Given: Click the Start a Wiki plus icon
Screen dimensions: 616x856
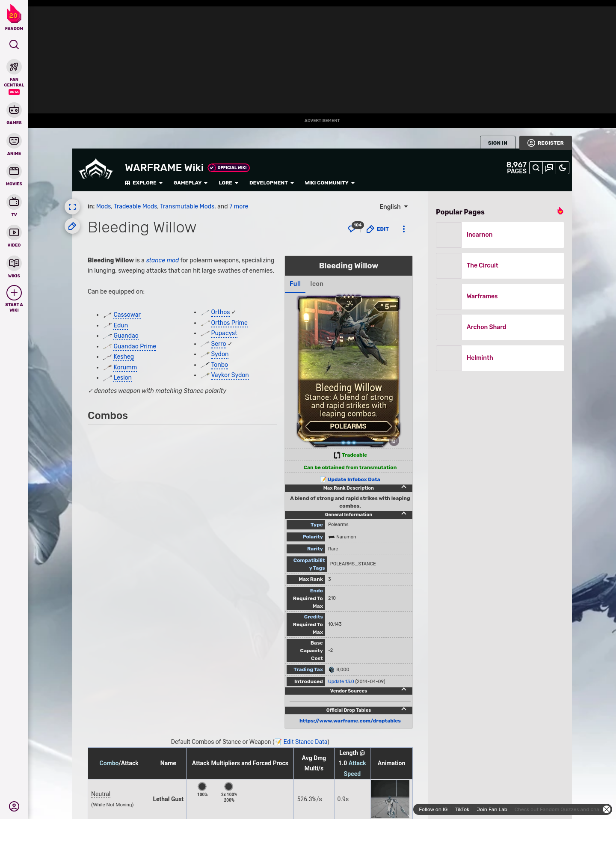Looking at the screenshot, I should [x=14, y=293].
